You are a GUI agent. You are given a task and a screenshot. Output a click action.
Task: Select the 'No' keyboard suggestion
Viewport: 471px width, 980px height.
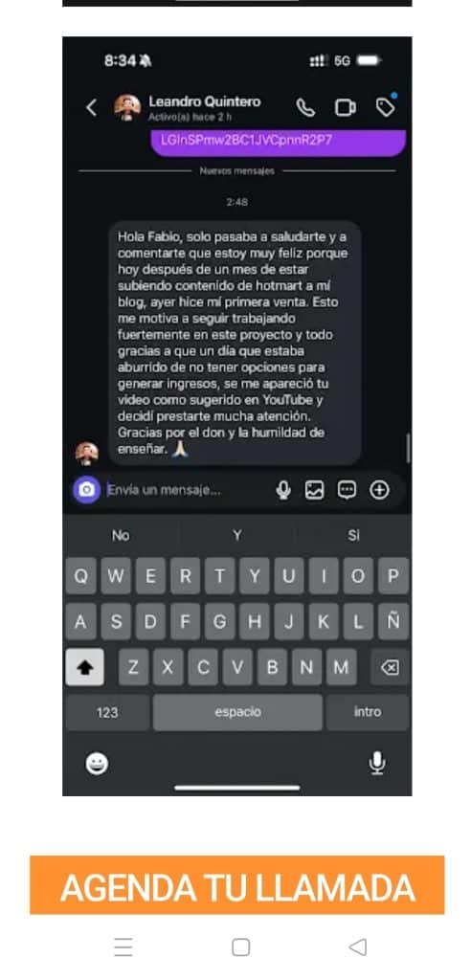tap(121, 536)
